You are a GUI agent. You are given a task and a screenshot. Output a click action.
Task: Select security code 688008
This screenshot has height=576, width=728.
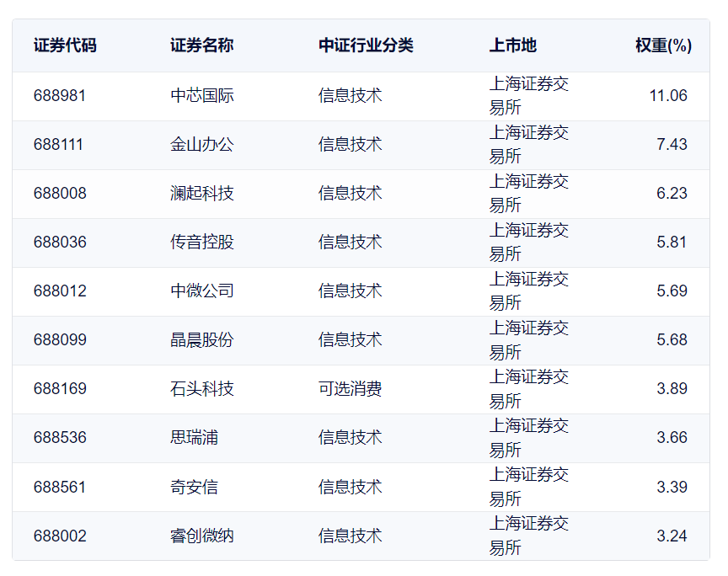pos(60,193)
